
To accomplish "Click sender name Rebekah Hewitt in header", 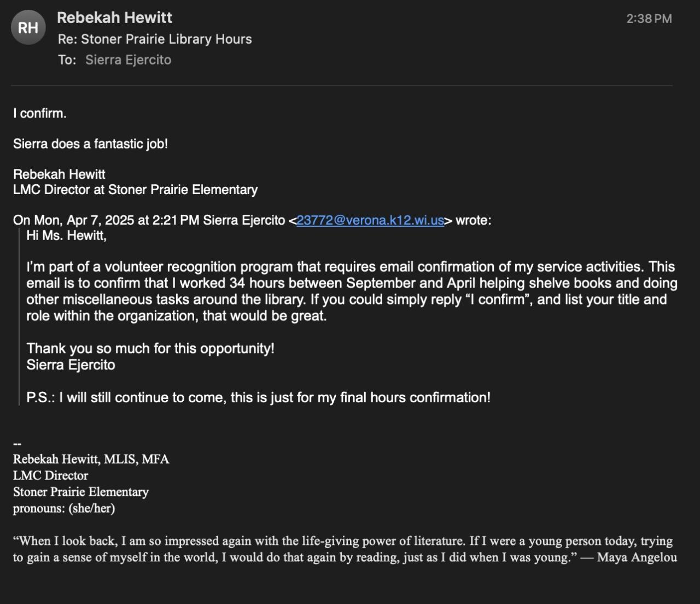I will pos(114,17).
